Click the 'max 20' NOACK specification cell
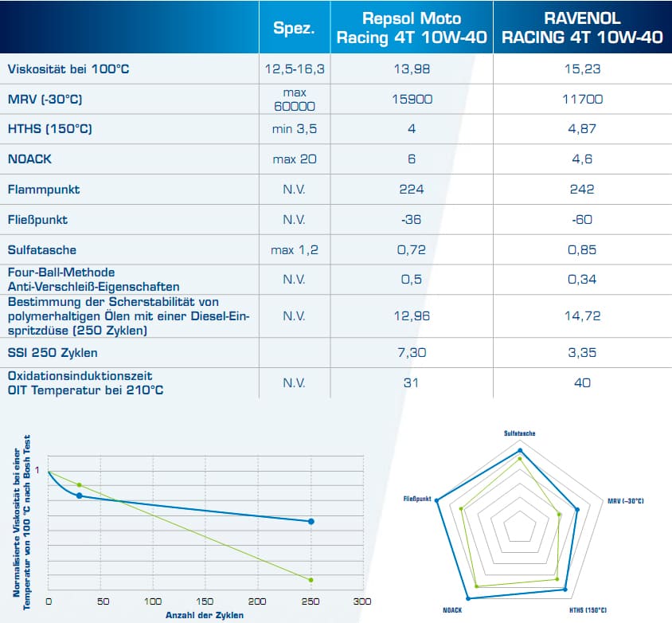 [x=295, y=159]
